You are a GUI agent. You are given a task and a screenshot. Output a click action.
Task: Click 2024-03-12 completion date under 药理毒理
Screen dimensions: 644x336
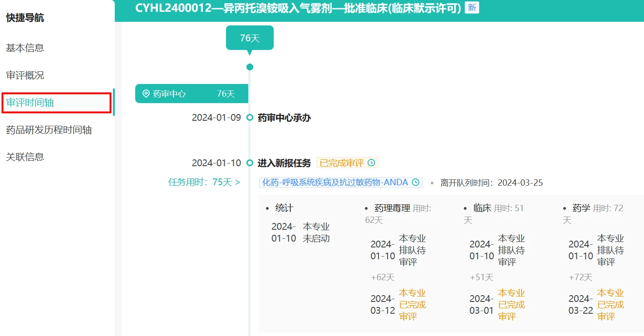(383, 304)
